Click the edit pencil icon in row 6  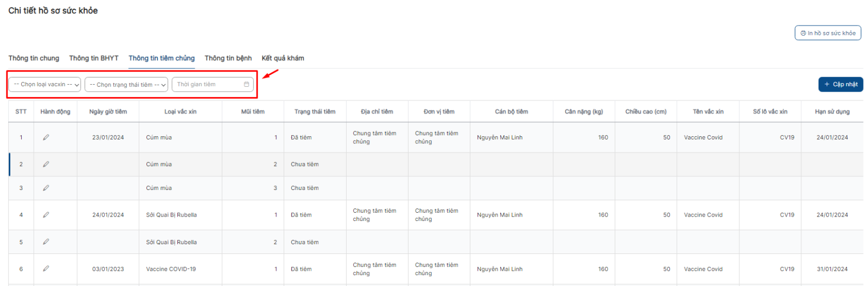(46, 269)
